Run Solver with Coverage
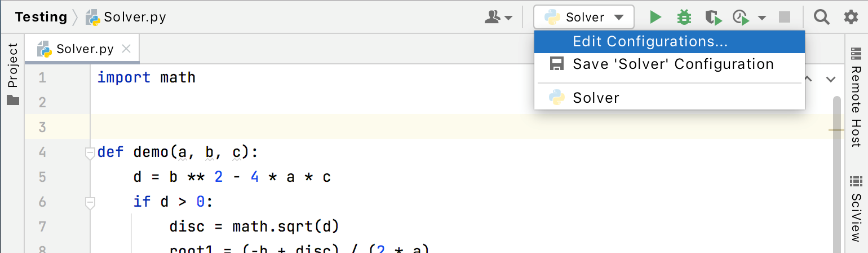Viewport: 868px width, 253px height. [713, 18]
